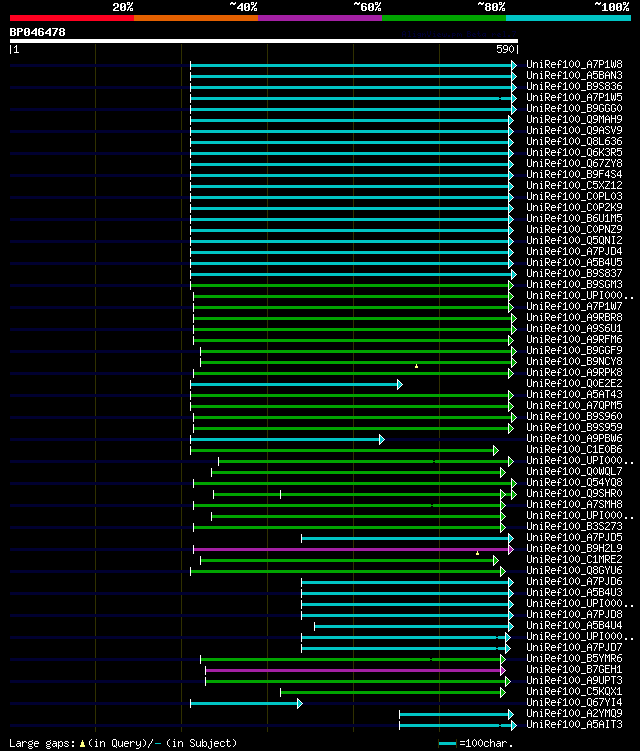Image resolution: width=640 pixels, height=751 pixels.
Task: Select the UniRef100_A7P1W5 label
Action: coord(574,97)
